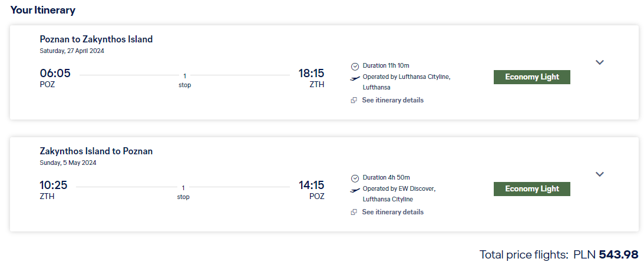Click the 18:15 ZTH arrival time
Screen dimensions: 644x275
click(x=311, y=78)
